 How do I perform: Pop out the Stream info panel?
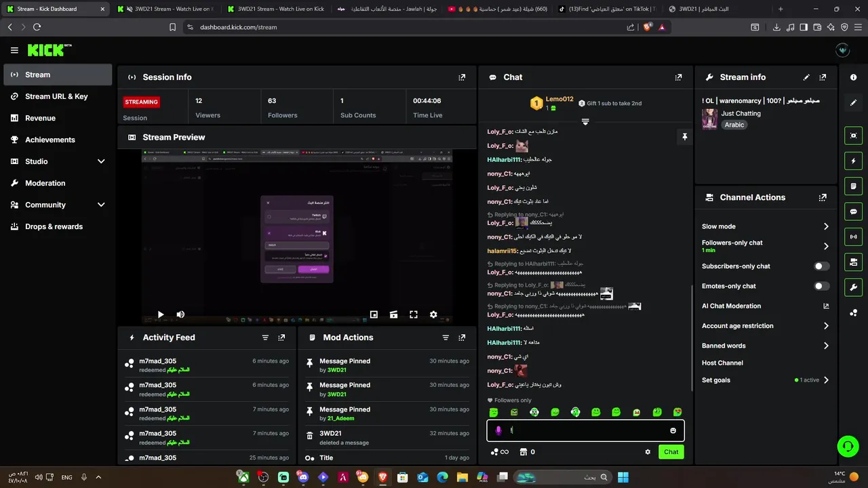click(x=823, y=77)
